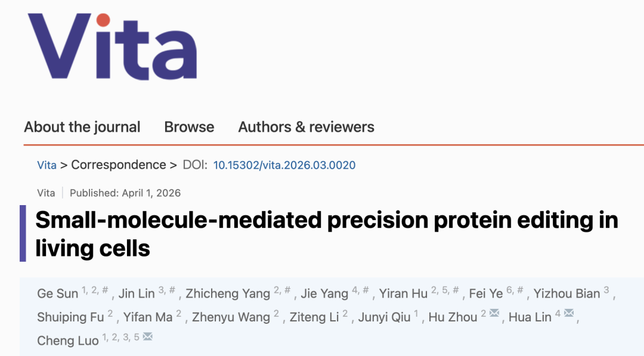This screenshot has width=644, height=356.
Task: Select author name Hu Zhou
Action: pyautogui.click(x=453, y=317)
